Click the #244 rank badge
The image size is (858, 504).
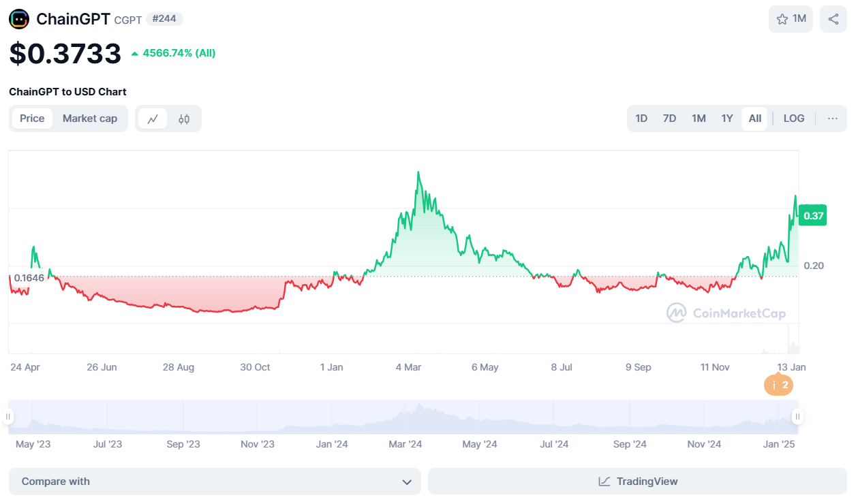[164, 19]
